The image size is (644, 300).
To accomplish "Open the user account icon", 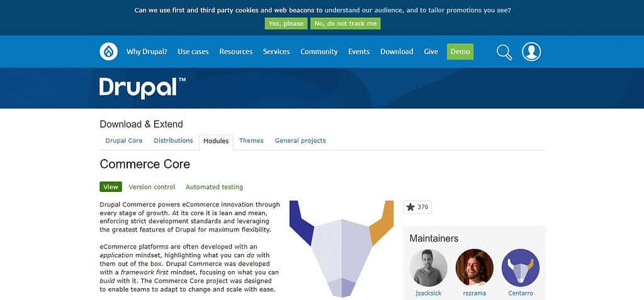I will point(531,52).
